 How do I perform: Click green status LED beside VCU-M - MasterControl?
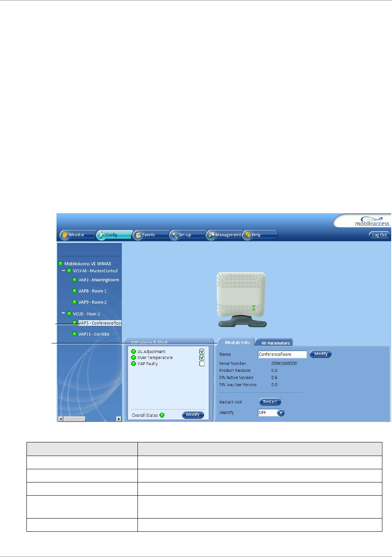pyautogui.click(x=69, y=271)
